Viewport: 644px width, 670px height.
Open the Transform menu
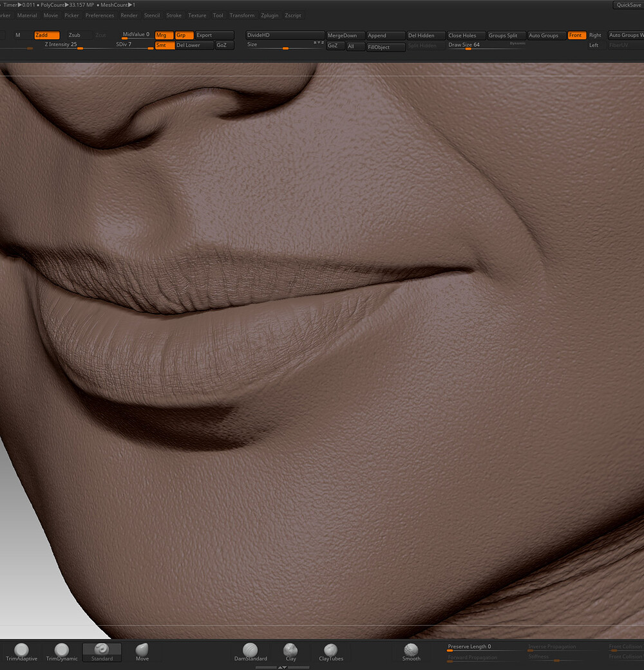tap(242, 15)
